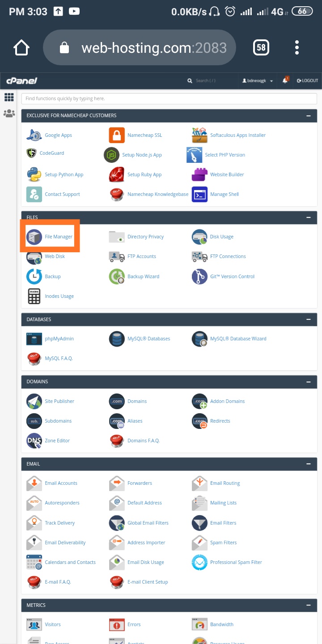The height and width of the screenshot is (644, 322).
Task: Open sidebar User Manager people icon
Action: [9, 113]
